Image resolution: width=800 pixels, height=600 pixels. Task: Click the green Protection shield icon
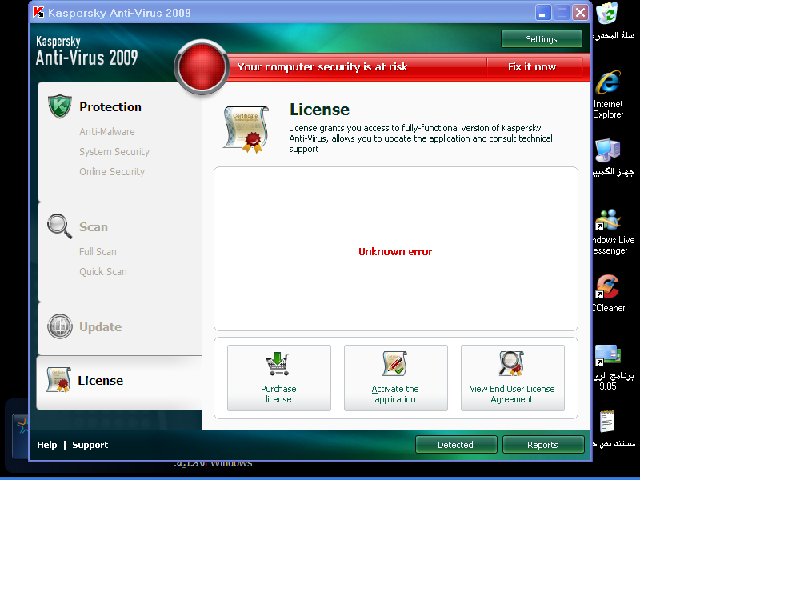60,106
